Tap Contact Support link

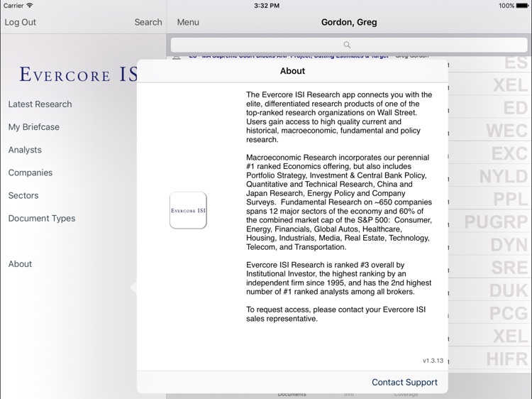(x=404, y=383)
